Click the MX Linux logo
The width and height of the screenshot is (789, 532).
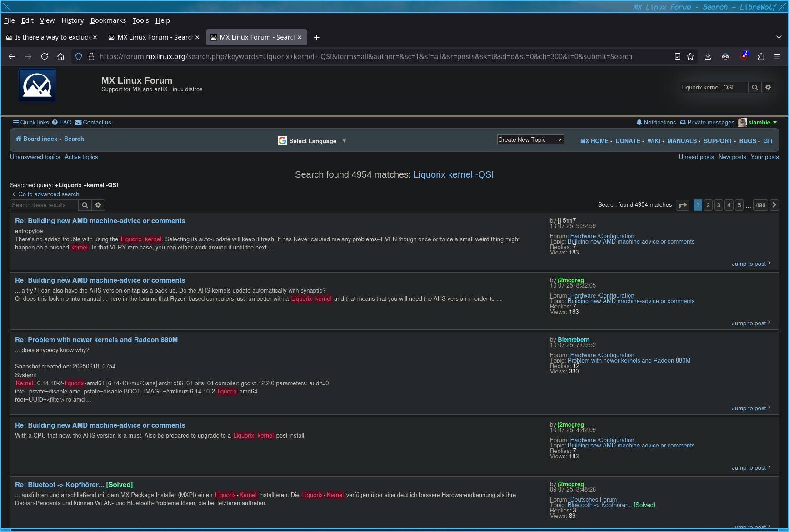37,85
